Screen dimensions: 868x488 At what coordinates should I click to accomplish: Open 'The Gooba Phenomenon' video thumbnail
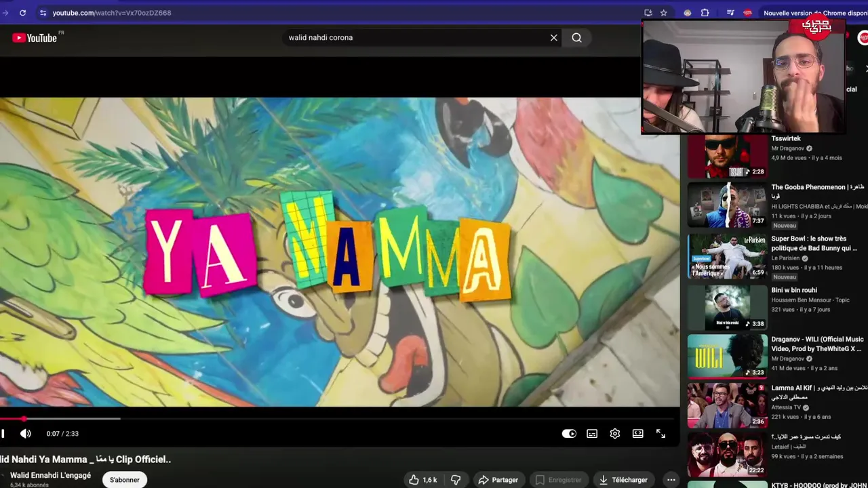tap(728, 205)
